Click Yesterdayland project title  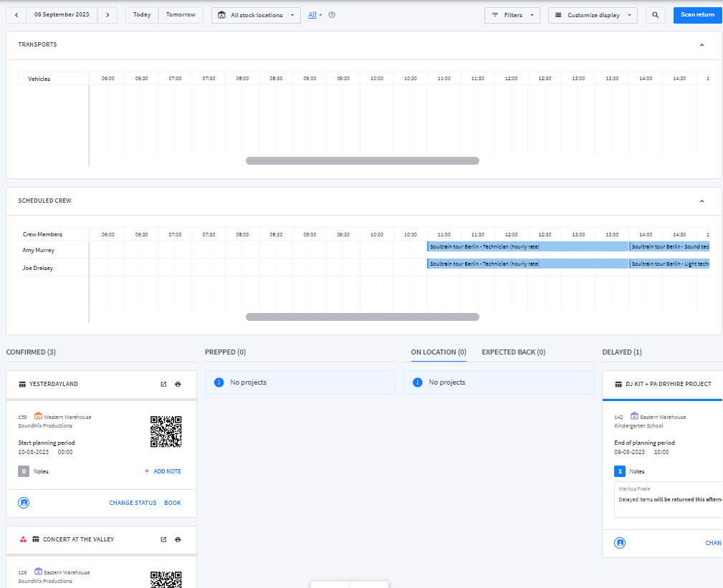pyautogui.click(x=54, y=384)
